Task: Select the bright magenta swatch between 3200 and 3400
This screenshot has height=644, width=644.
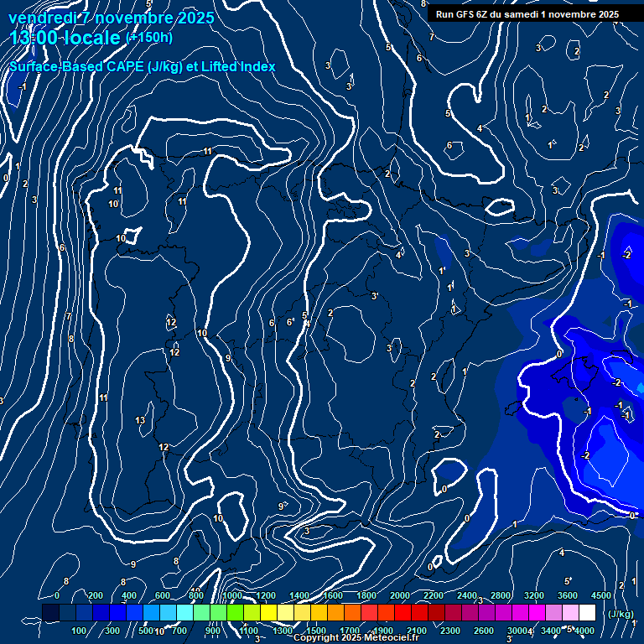Action: pyautogui.click(x=537, y=612)
